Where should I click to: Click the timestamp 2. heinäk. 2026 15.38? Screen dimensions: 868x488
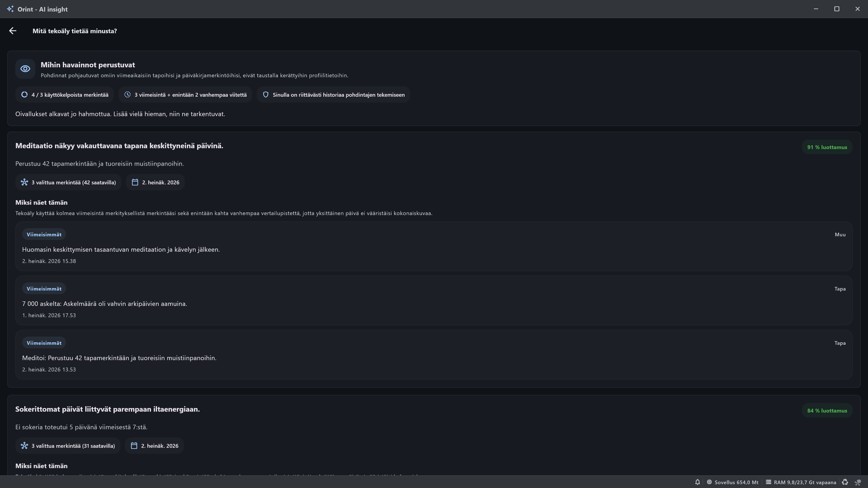click(x=49, y=261)
